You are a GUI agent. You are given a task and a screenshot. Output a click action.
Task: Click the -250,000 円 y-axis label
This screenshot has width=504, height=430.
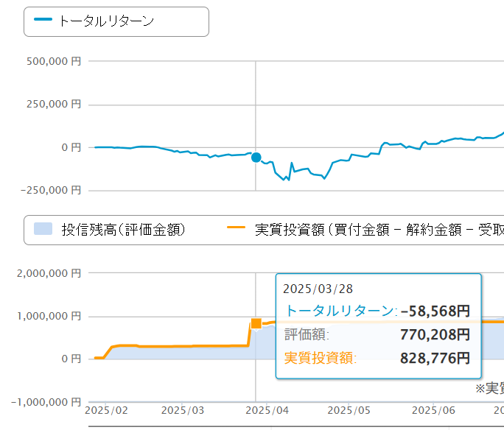[50, 190]
